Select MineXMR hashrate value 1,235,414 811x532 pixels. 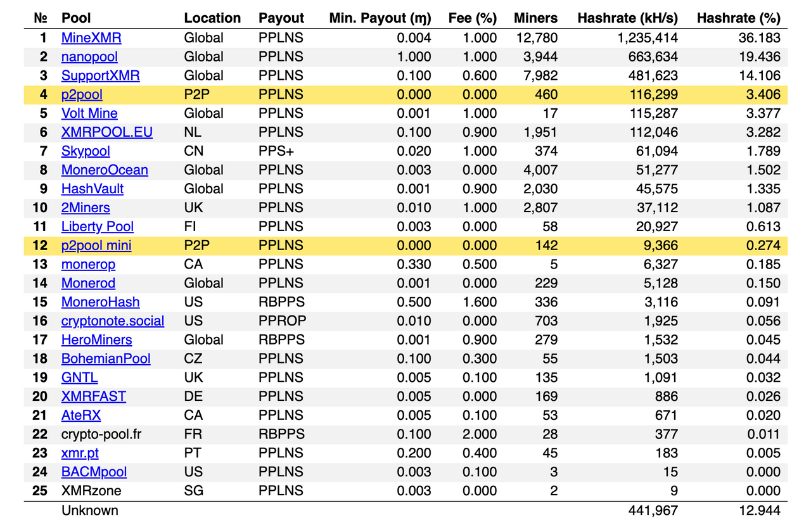click(648, 38)
